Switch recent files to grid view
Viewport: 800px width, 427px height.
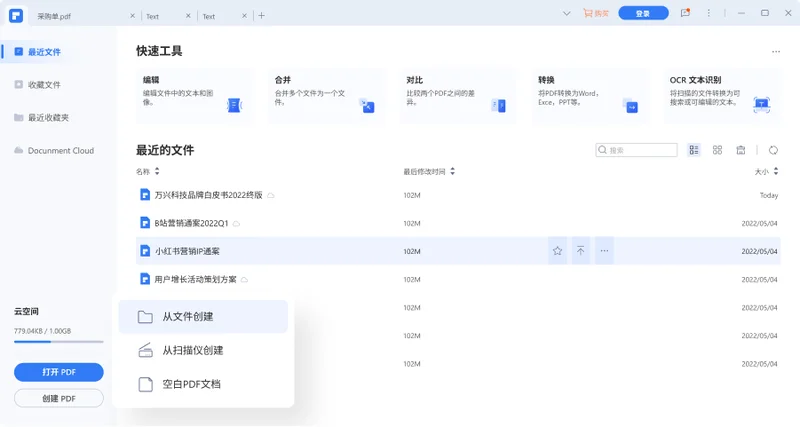717,150
